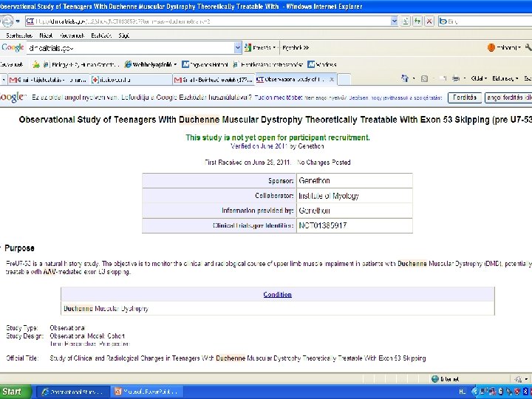The image size is (532, 399).
Task: Open the Kedvencek menu
Action: pyautogui.click(x=72, y=35)
